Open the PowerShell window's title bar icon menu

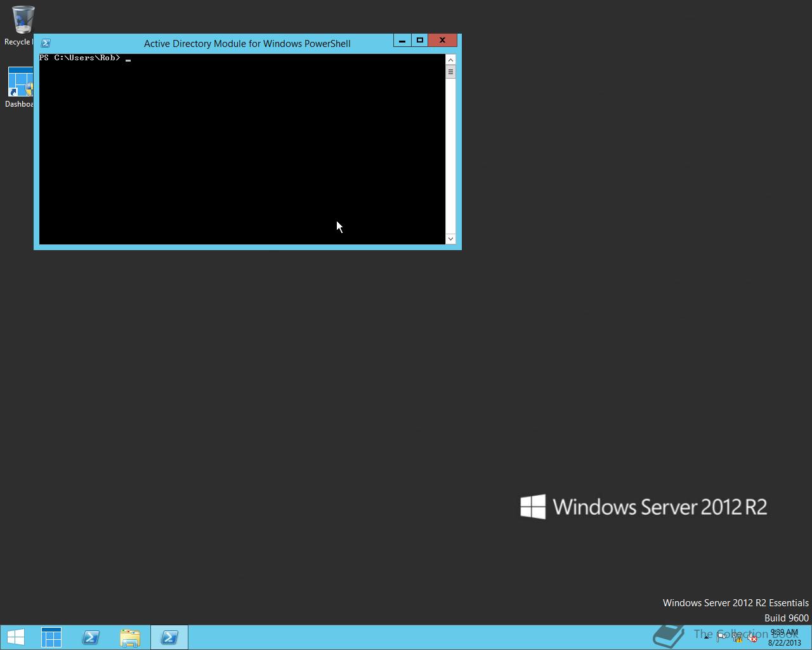[46, 43]
